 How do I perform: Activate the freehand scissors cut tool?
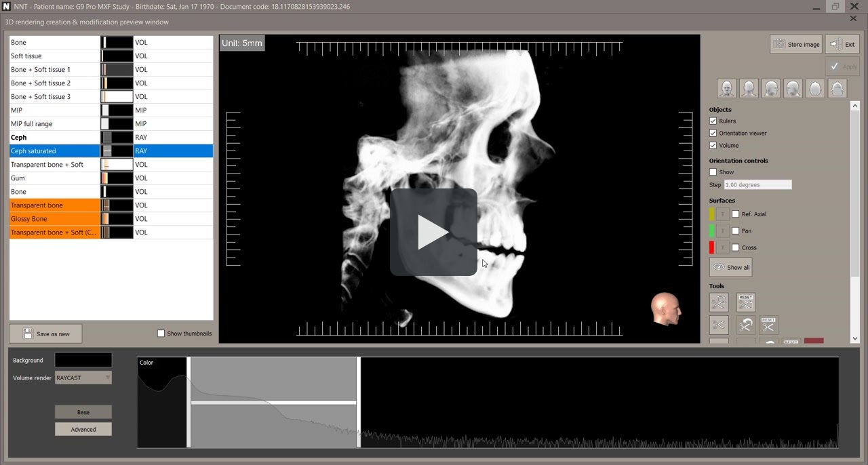click(719, 302)
